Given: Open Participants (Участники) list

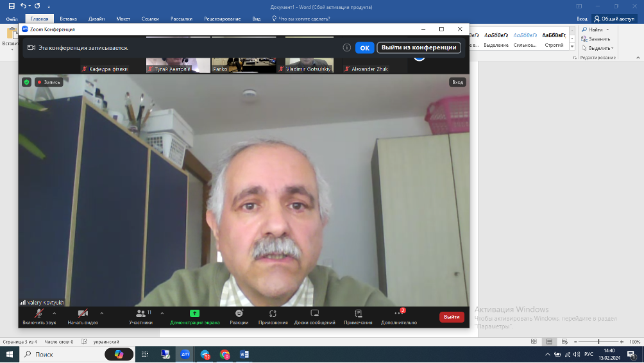Looking at the screenshot, I should click(x=141, y=316).
